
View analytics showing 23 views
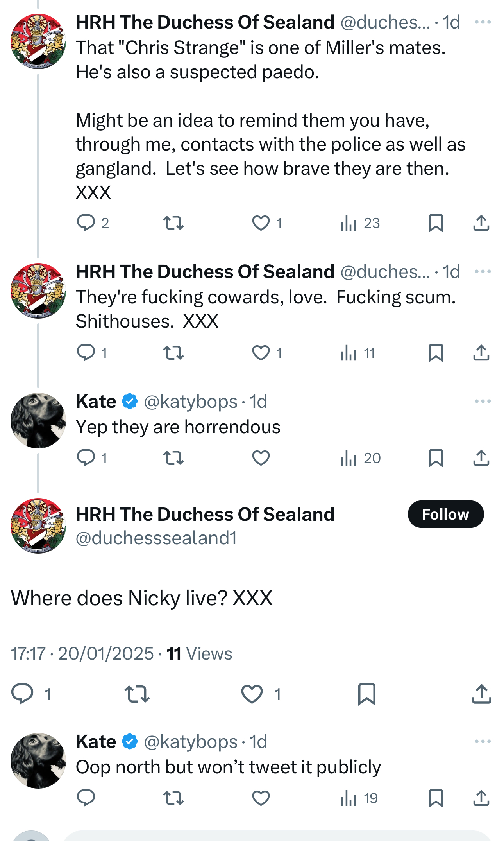pos(360,223)
